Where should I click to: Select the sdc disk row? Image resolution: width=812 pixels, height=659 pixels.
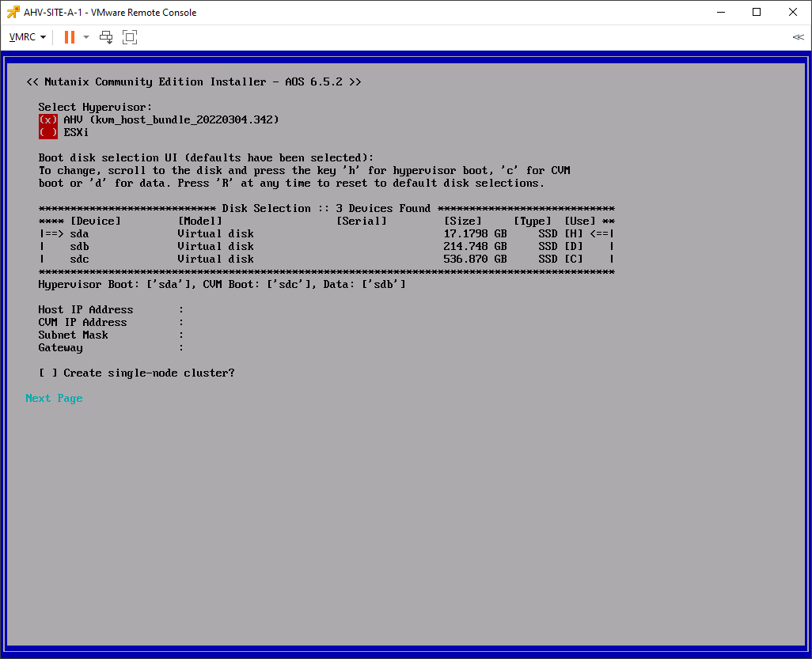327,259
